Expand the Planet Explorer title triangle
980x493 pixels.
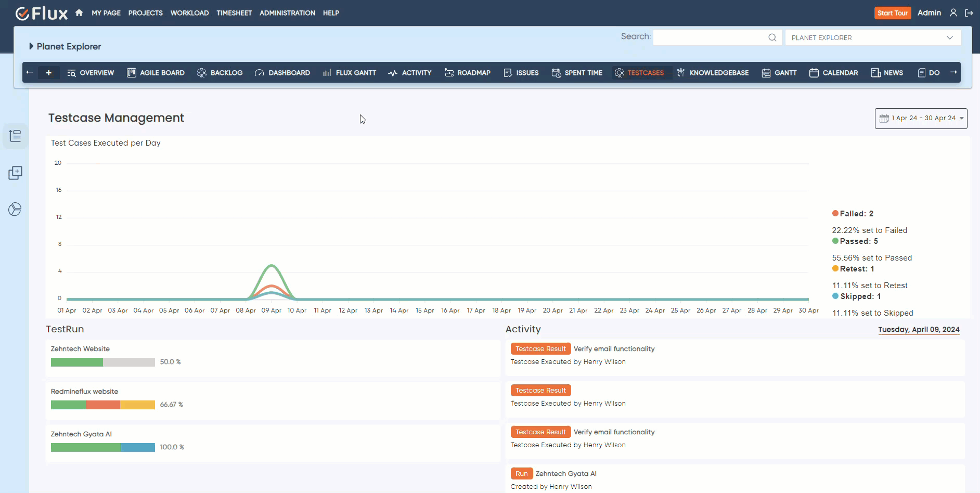pyautogui.click(x=31, y=46)
